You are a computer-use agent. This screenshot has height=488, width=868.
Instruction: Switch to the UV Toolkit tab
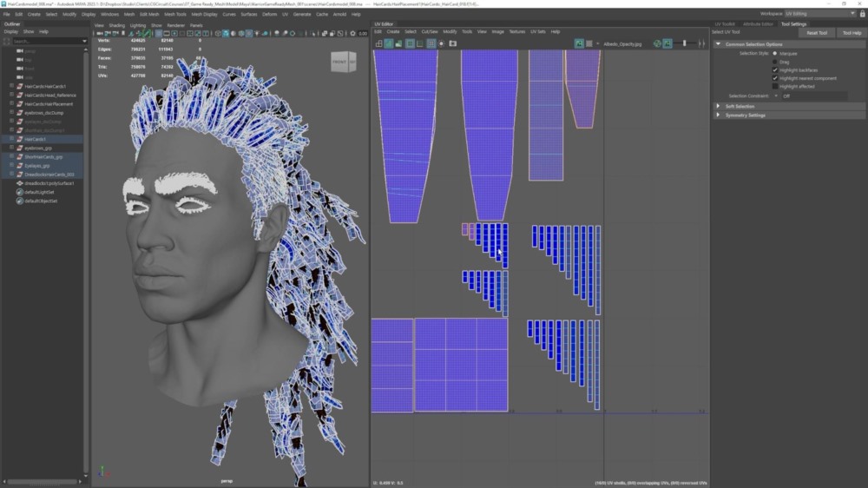pos(725,24)
